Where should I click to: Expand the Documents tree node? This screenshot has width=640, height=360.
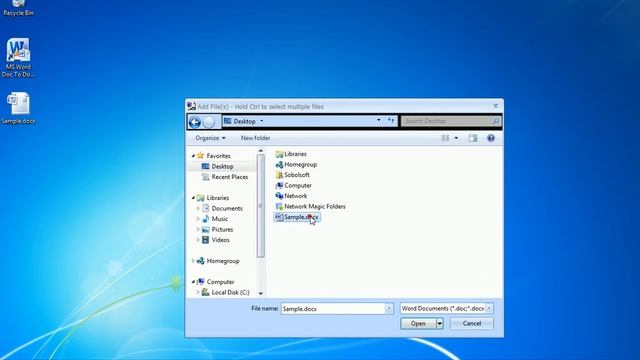coord(198,208)
